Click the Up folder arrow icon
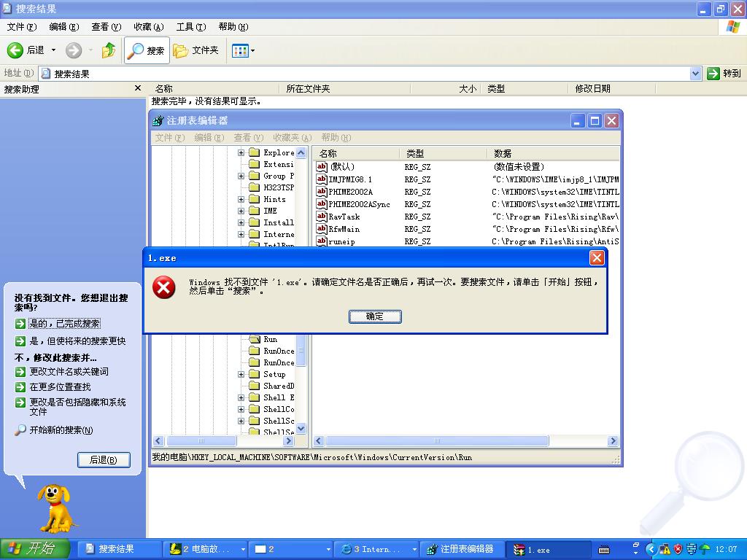747x560 pixels. [x=109, y=50]
